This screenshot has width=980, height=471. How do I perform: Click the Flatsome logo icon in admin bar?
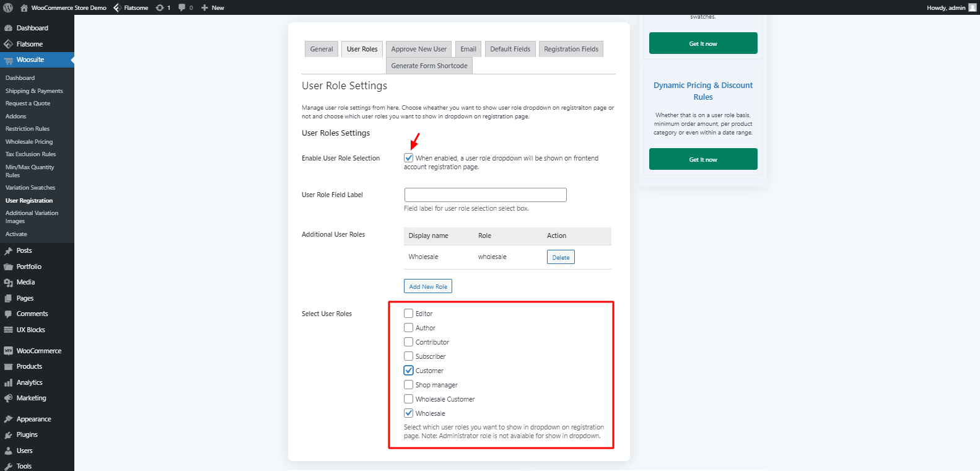(x=117, y=7)
